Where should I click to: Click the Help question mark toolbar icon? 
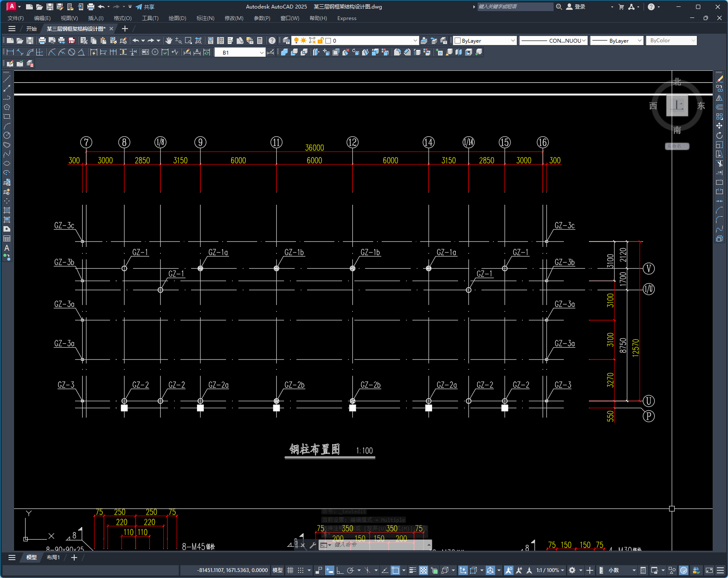tap(272, 41)
